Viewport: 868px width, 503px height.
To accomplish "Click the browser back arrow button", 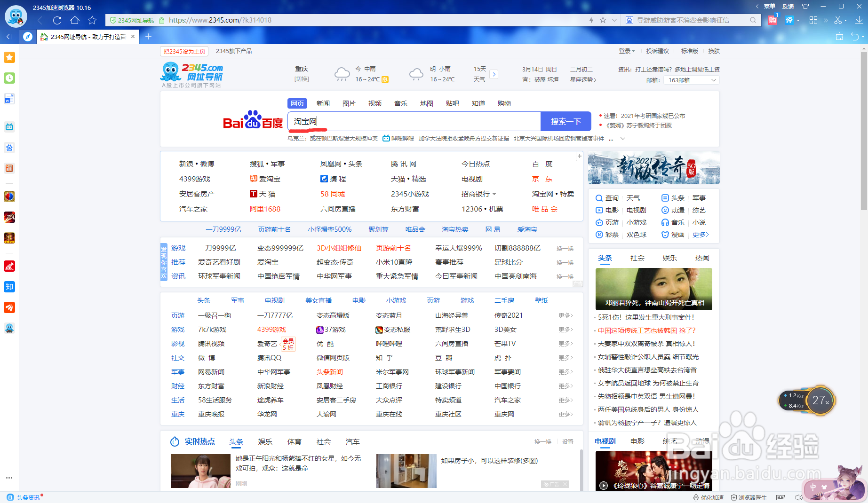I will click(40, 20).
